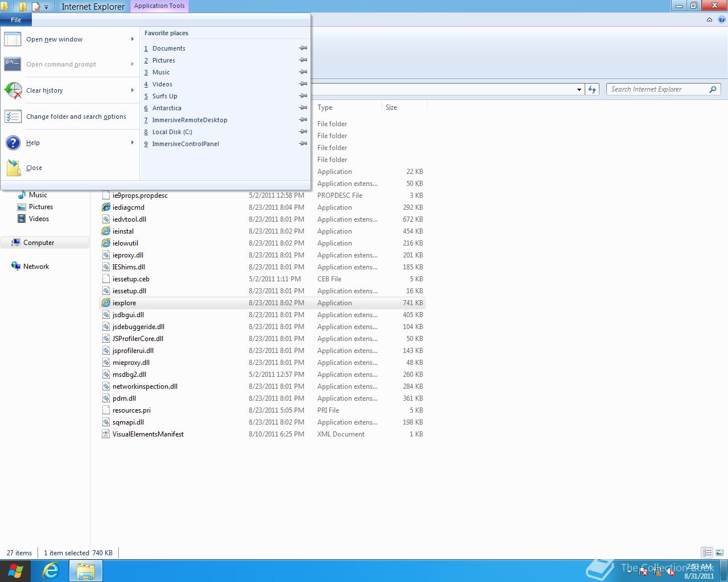Click File Explorer taskbar button
728x582 pixels.
[x=85, y=571]
